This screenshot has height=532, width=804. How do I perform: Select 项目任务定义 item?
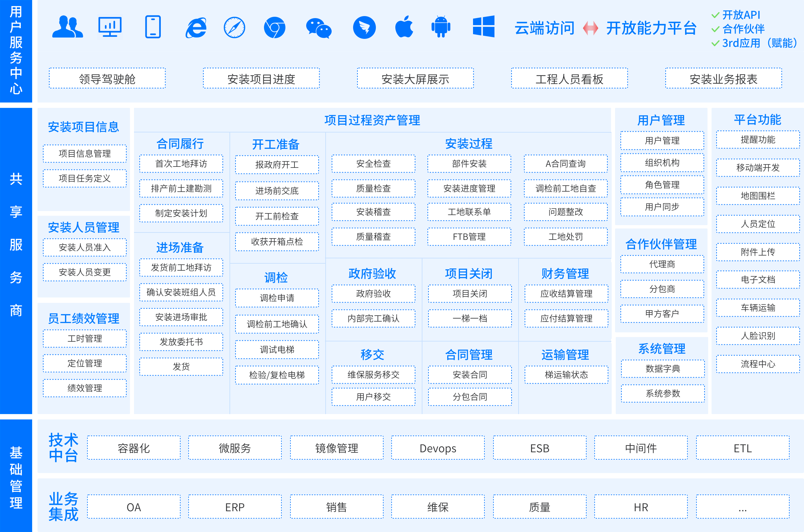tap(85, 179)
